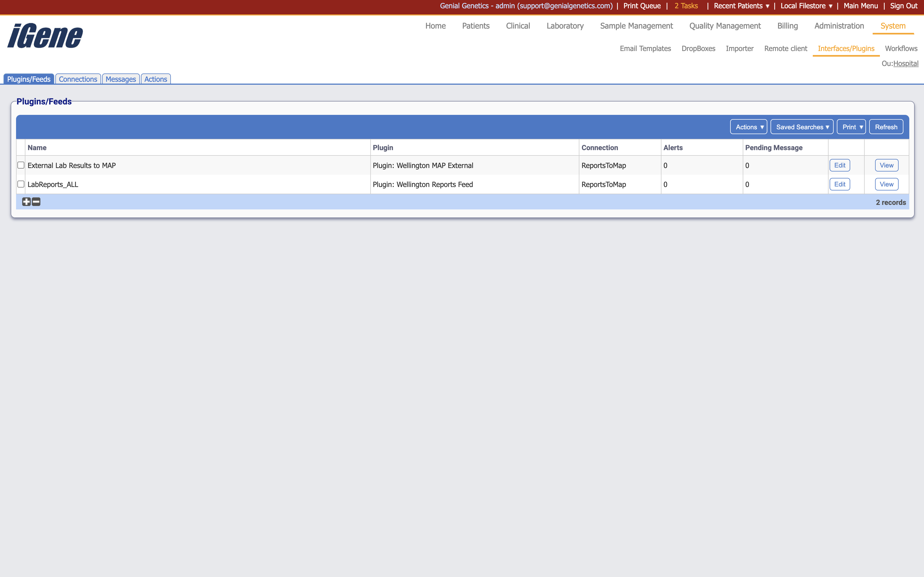Click the iGene logo
This screenshot has height=577, width=924.
44,36
